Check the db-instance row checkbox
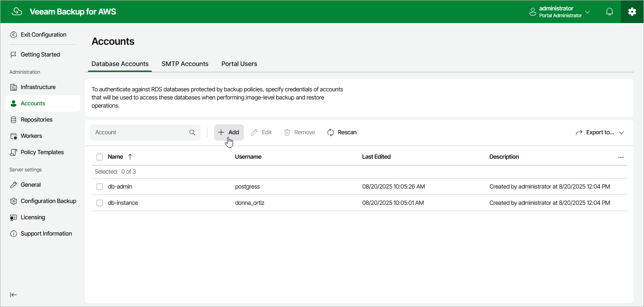The height and width of the screenshot is (307, 644). (x=100, y=203)
